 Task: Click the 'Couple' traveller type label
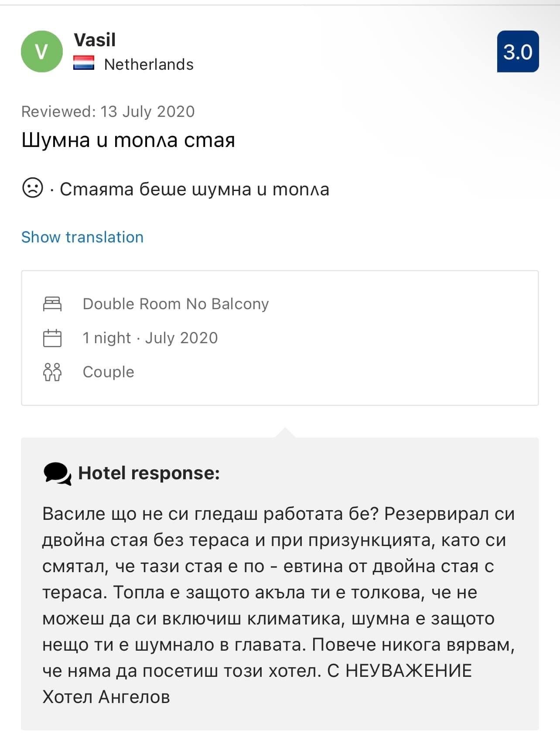click(x=109, y=372)
